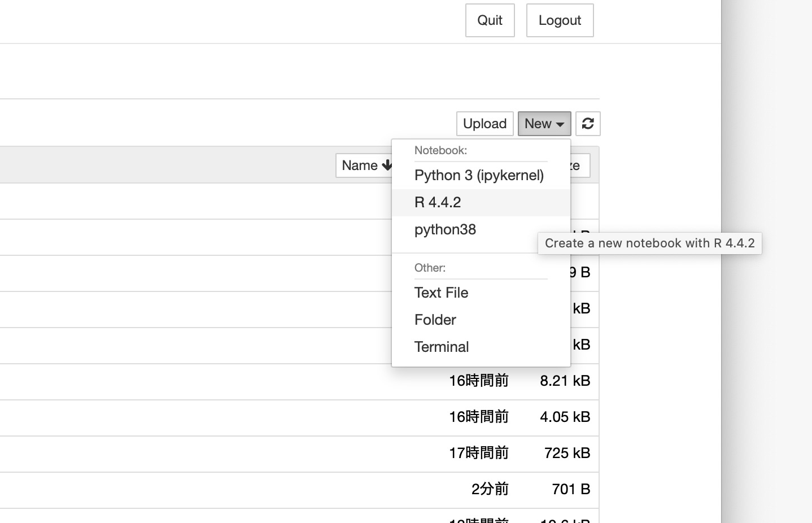Create a new Text File
812x523 pixels.
[x=441, y=293]
